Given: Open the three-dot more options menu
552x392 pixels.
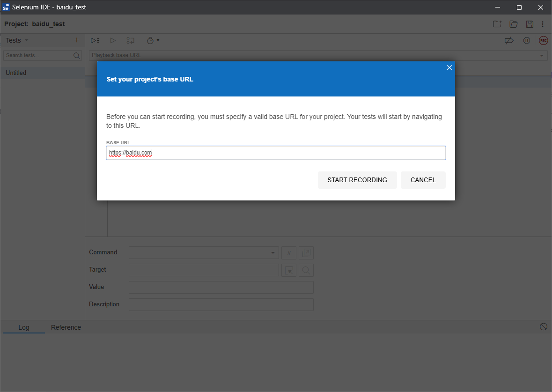Looking at the screenshot, I should click(x=543, y=24).
